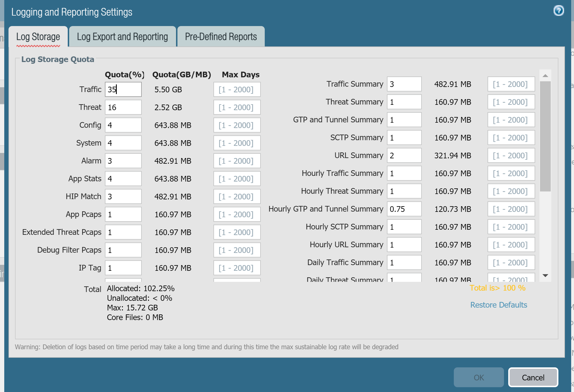Screen dimensions: 574x392
Task: Switch to Log Export and Reporting tab
Action: [122, 37]
